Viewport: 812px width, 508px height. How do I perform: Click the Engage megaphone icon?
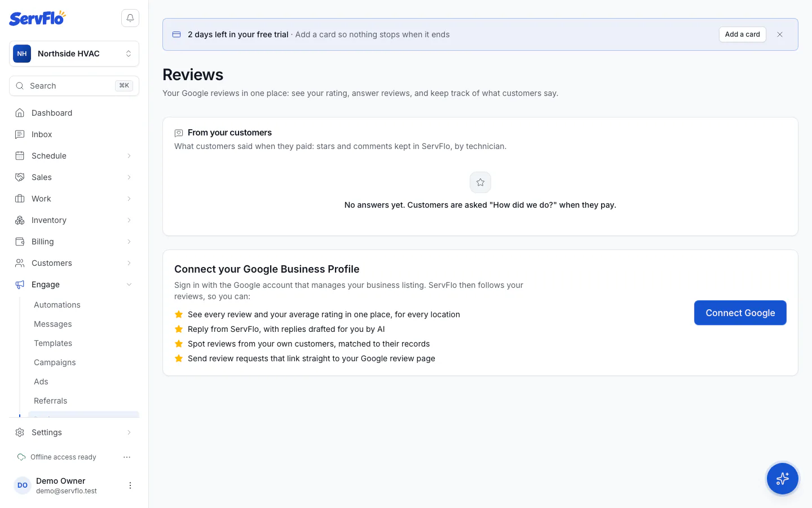tap(20, 284)
